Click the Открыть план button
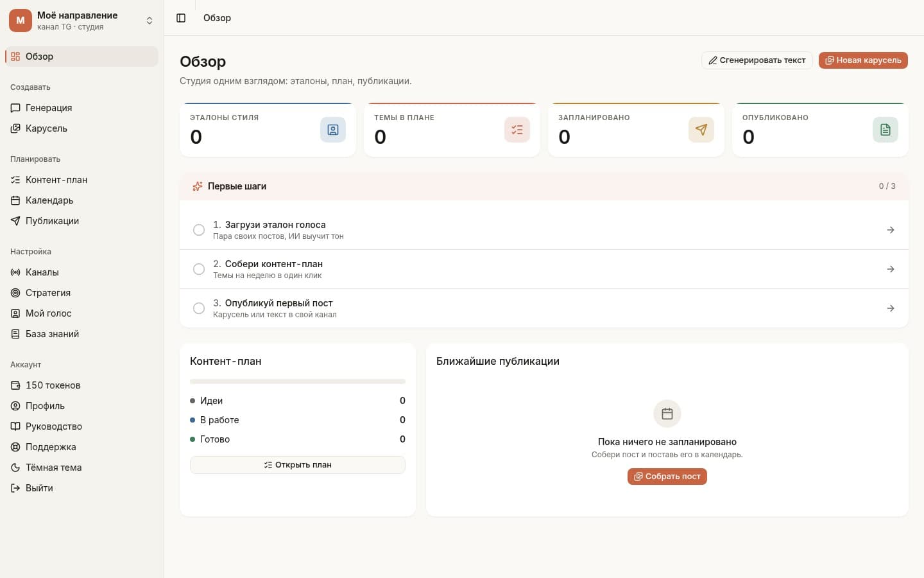The width and height of the screenshot is (924, 578). (298, 465)
